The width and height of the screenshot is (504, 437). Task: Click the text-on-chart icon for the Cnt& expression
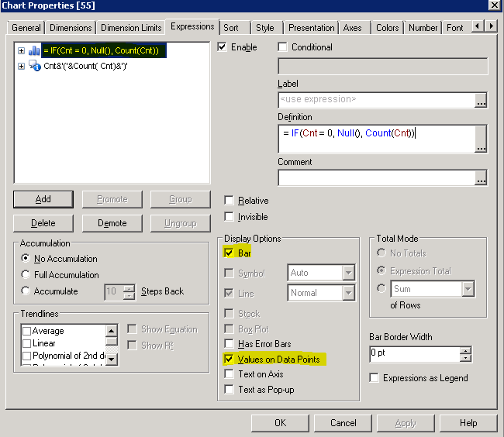click(x=34, y=67)
